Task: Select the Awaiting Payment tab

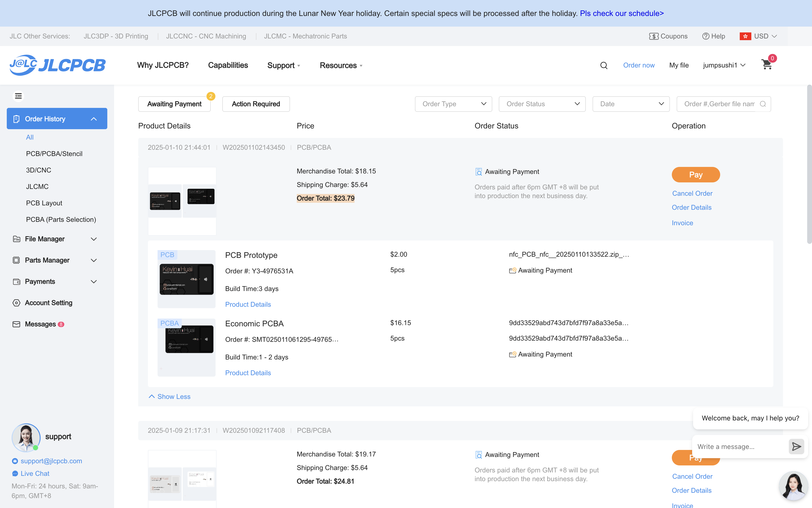Action: (174, 104)
